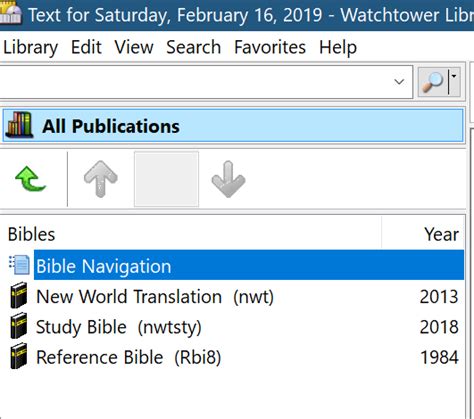The width and height of the screenshot is (474, 419).
Task: Click the Bible Navigation document icon
Action: tap(19, 265)
